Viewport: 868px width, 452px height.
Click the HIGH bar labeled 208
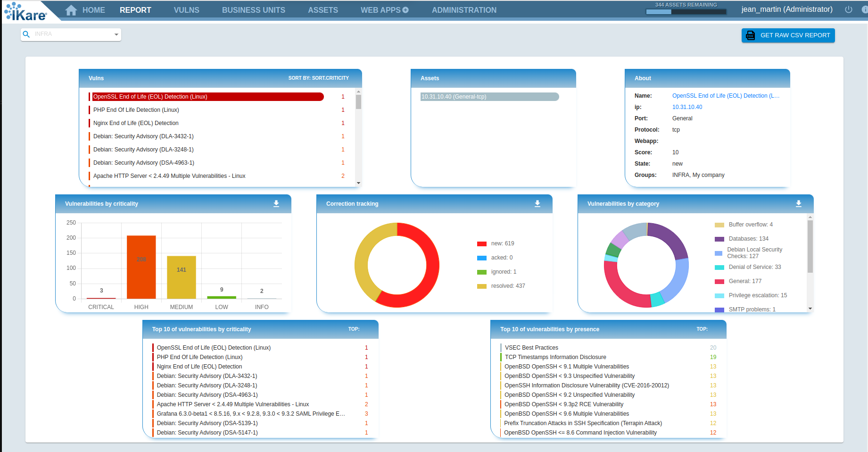click(x=141, y=267)
